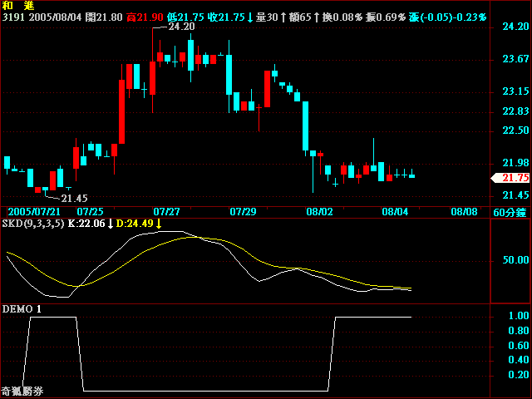Click the 24.20 price axis label
This screenshot has height=399, width=532.
pos(515,27)
